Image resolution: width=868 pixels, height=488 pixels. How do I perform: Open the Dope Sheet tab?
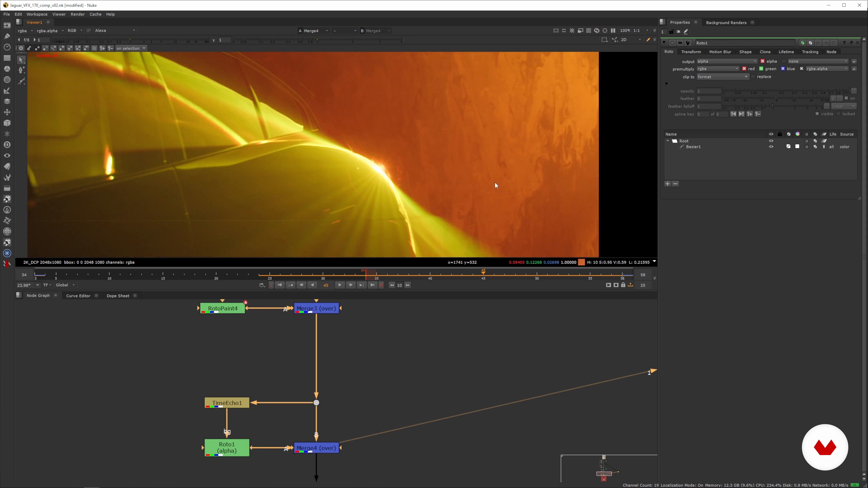point(118,296)
